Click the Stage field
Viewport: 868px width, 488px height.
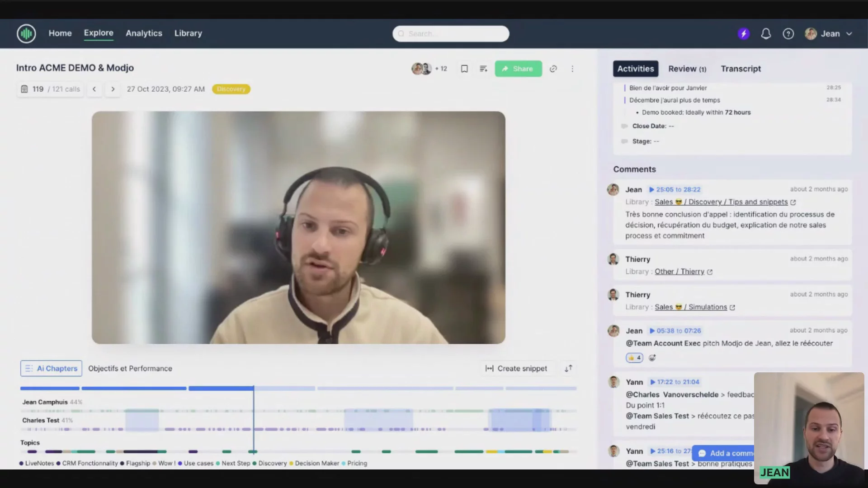coord(646,141)
